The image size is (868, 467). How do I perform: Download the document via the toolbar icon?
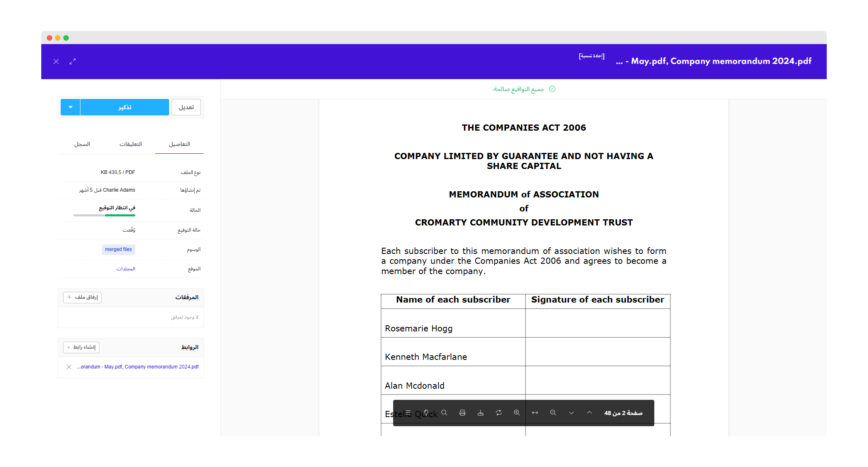coord(481,413)
